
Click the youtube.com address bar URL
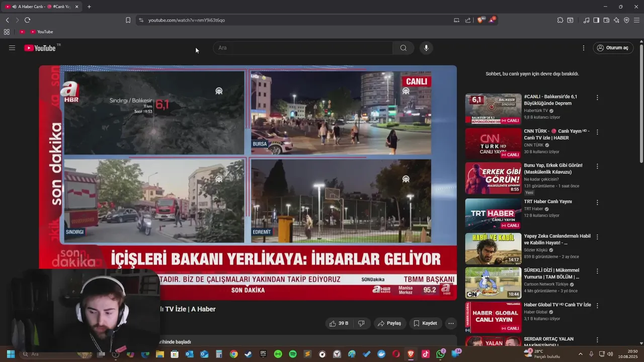(187, 20)
